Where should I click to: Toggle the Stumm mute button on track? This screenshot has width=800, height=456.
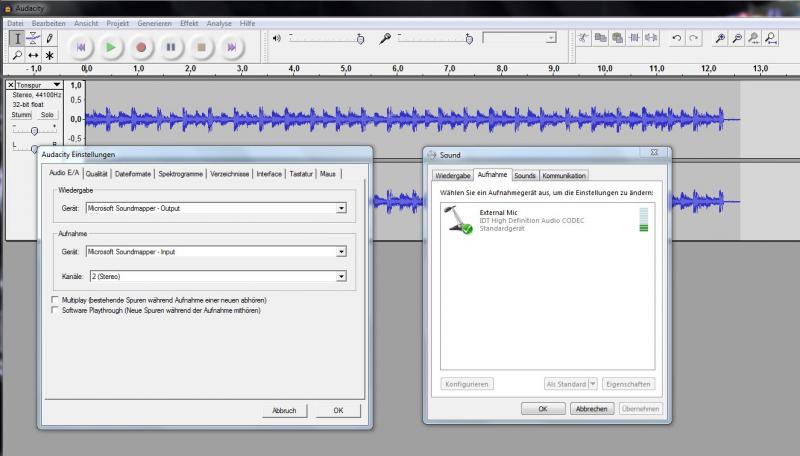pos(21,115)
